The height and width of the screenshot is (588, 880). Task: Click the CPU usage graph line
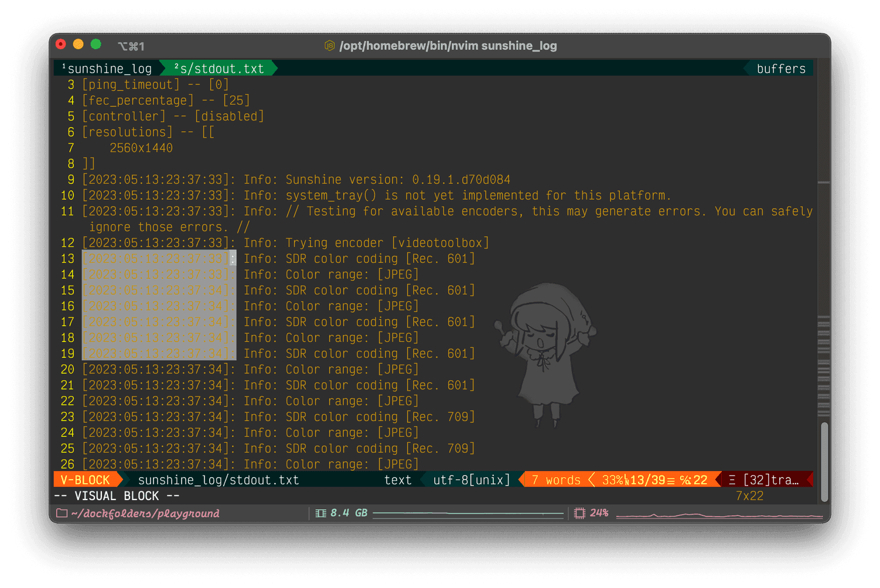pyautogui.click(x=719, y=515)
